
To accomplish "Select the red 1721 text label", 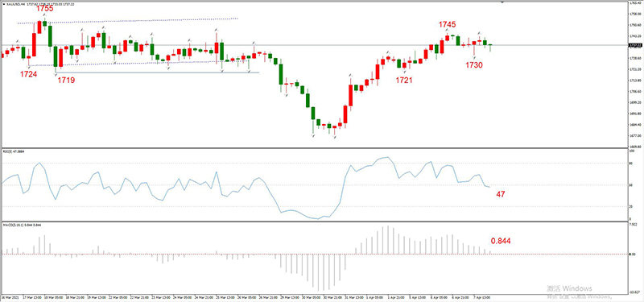I will point(404,81).
